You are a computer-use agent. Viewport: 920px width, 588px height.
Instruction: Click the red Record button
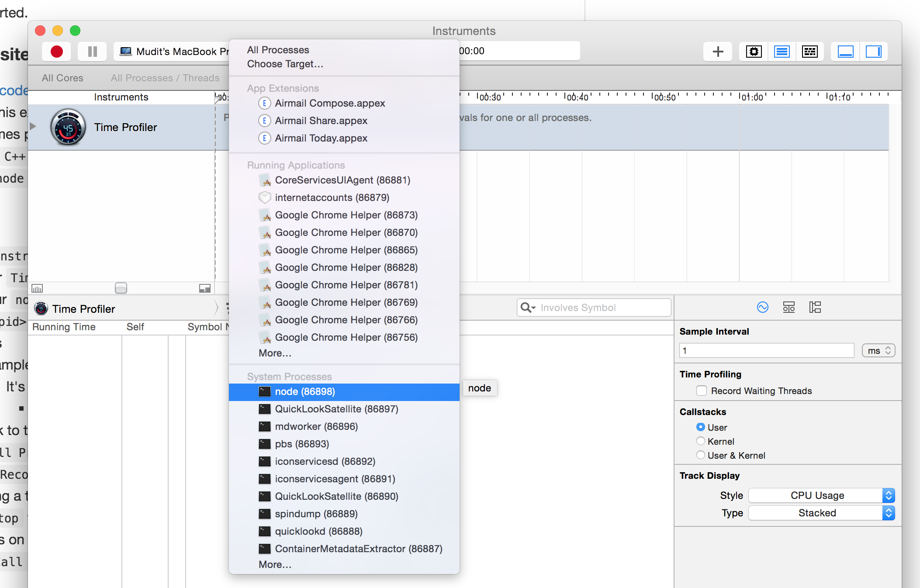point(57,52)
